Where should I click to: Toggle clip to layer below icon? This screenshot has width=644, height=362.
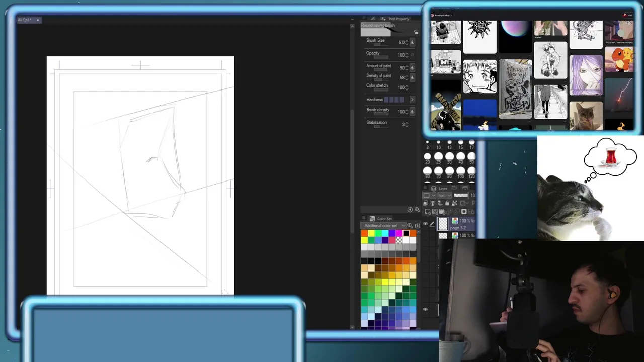[426, 203]
